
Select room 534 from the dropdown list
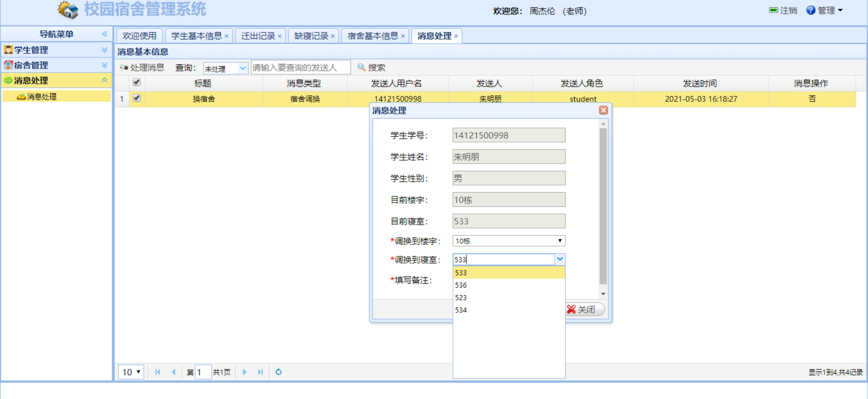pos(509,310)
